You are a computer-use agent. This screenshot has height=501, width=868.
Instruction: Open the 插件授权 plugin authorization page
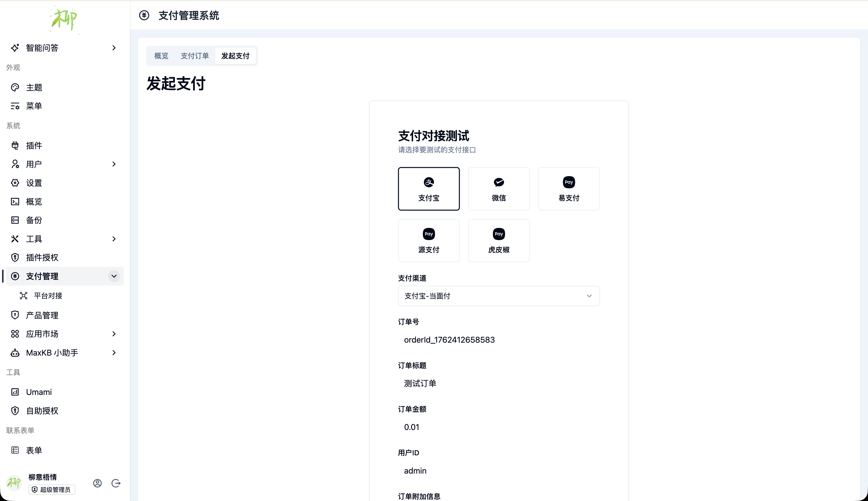point(42,257)
